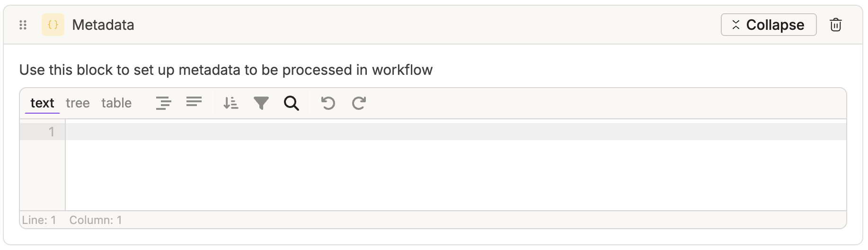This screenshot has width=868, height=250.
Task: Click the Metadata block title
Action: click(103, 25)
